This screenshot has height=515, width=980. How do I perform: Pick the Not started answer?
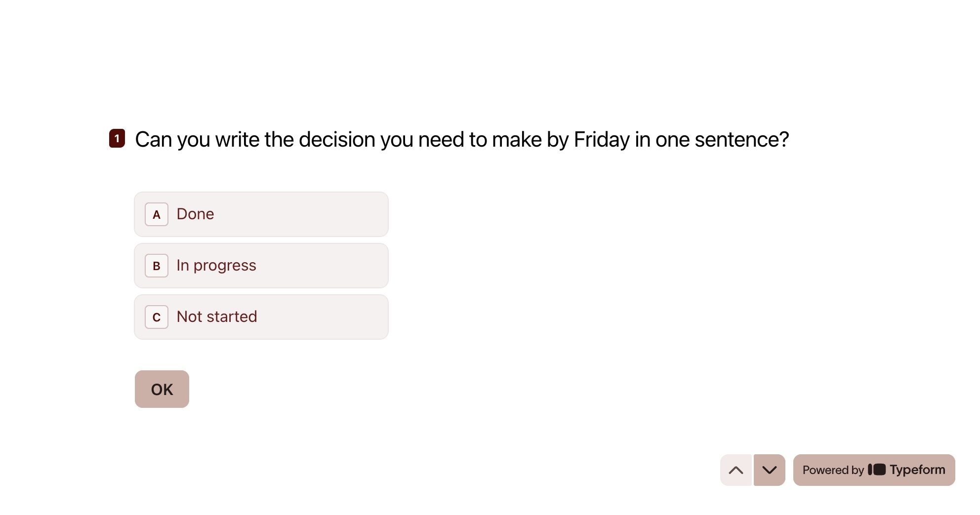[x=261, y=317]
